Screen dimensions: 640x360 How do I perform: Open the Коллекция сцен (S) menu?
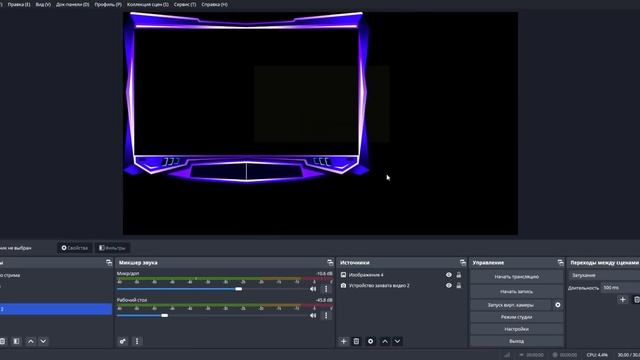147,4
